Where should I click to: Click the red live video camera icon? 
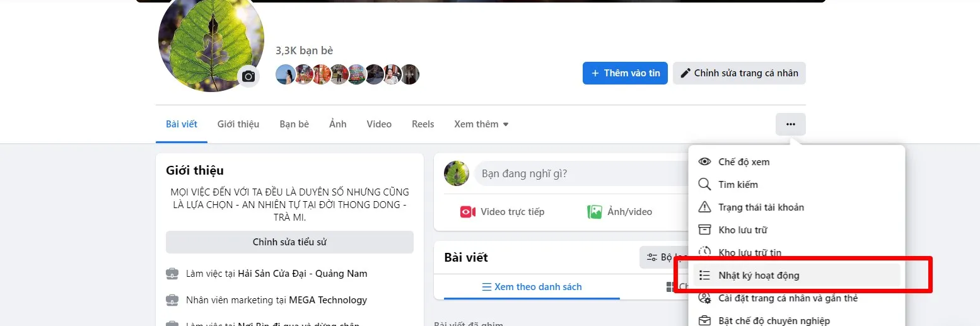tap(467, 212)
